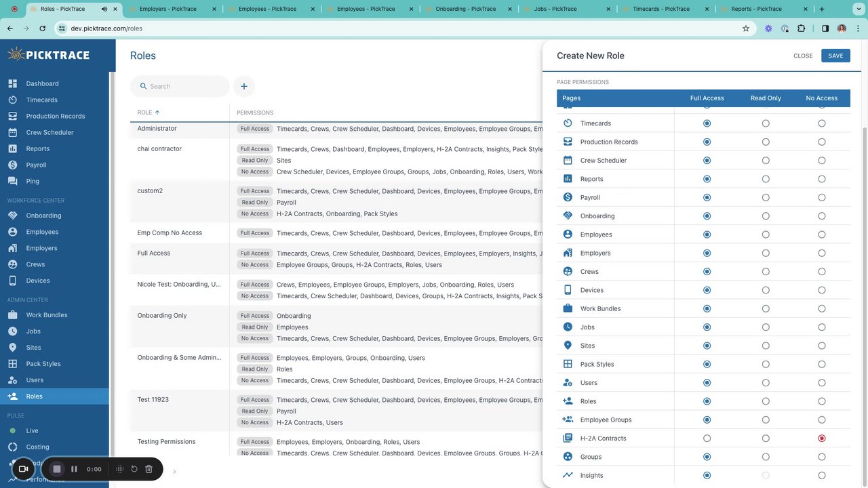This screenshot has height=488, width=868.
Task: Click the Costing ring icon in the sidebar
Action: coord(12,447)
